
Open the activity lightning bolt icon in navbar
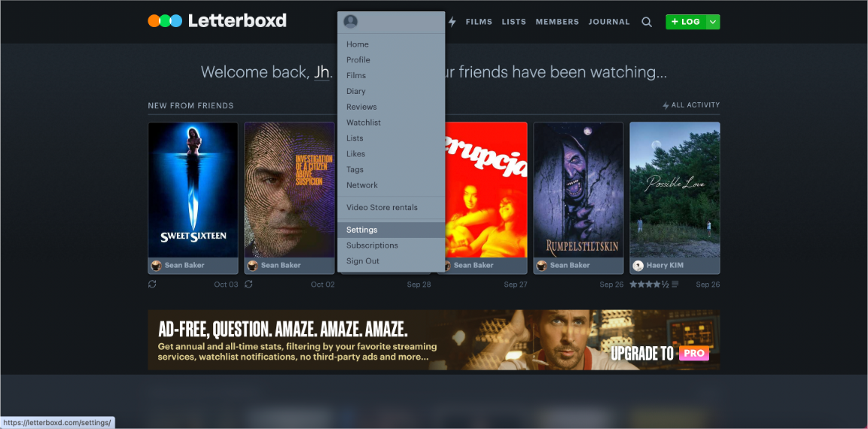tap(452, 22)
